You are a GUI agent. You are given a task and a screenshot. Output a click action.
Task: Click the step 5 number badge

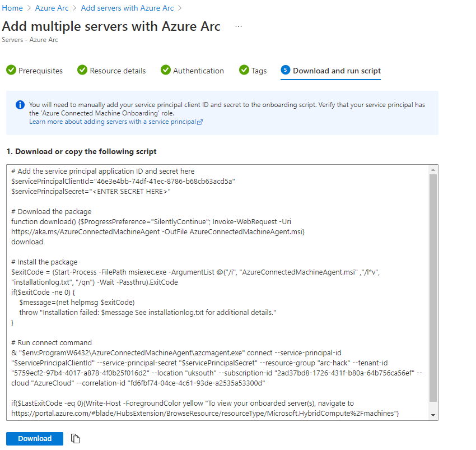pos(285,70)
